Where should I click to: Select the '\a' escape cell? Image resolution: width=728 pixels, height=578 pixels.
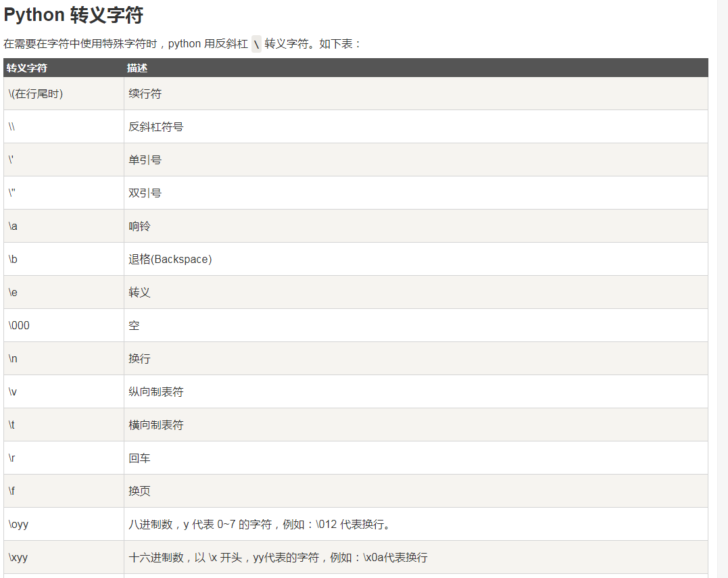pos(64,226)
